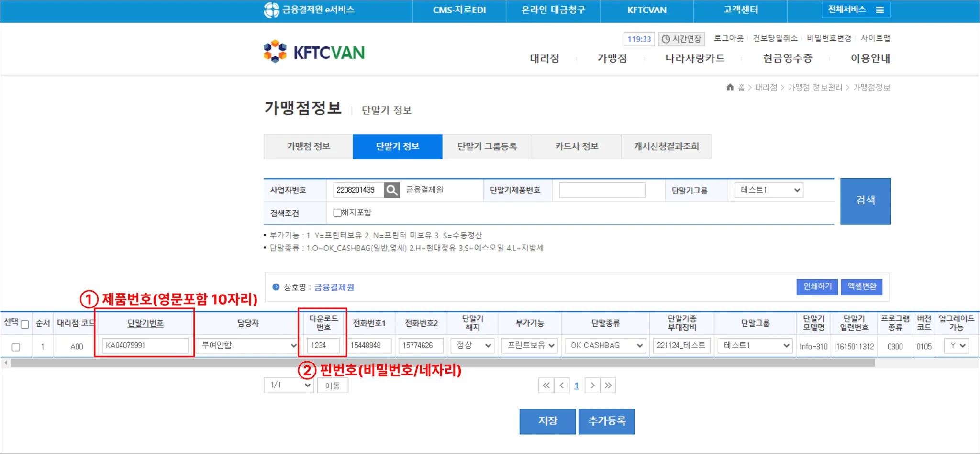Screen dimensions: 980x454
Task: Open the 사이트맵 link
Action: (875, 38)
